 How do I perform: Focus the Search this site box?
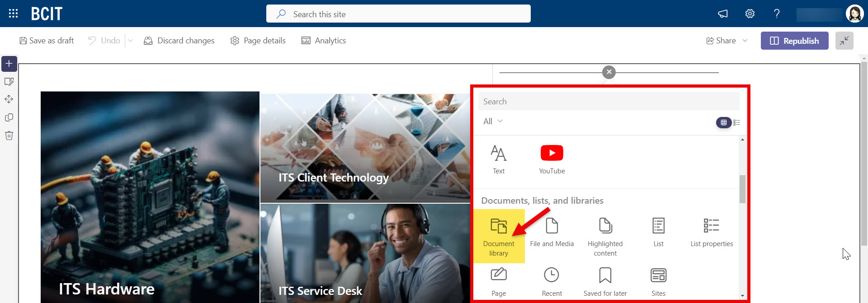tap(398, 14)
